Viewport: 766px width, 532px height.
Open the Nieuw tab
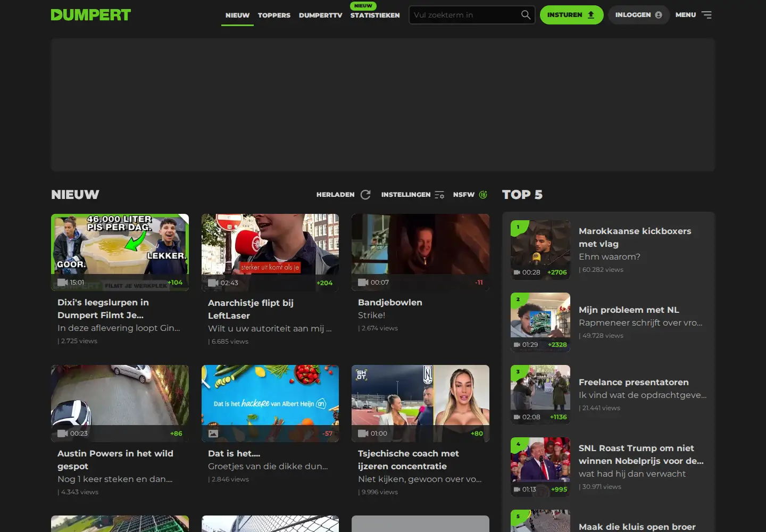click(237, 15)
